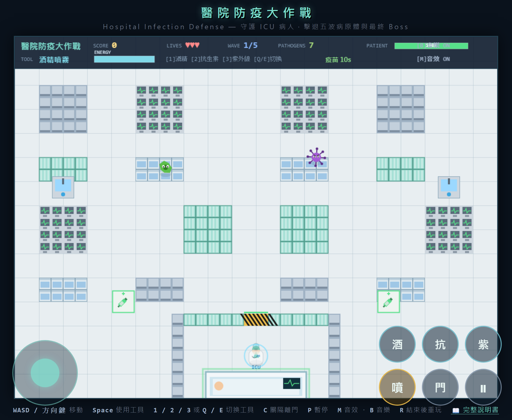
Task: Open the 完整說明書 manual link
Action: click(x=481, y=410)
